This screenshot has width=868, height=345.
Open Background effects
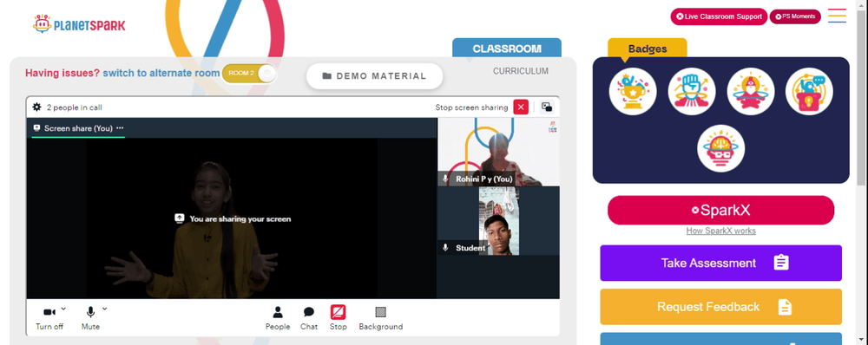381,318
